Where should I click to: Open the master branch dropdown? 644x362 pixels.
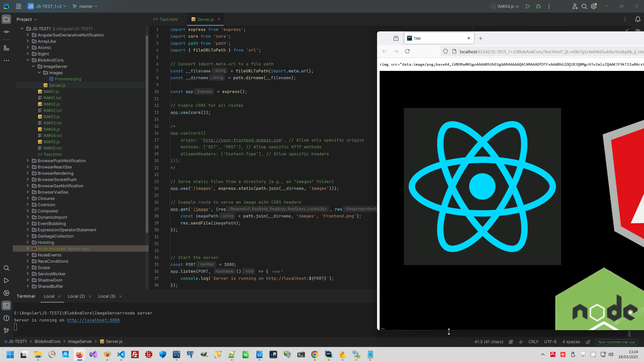tap(85, 6)
